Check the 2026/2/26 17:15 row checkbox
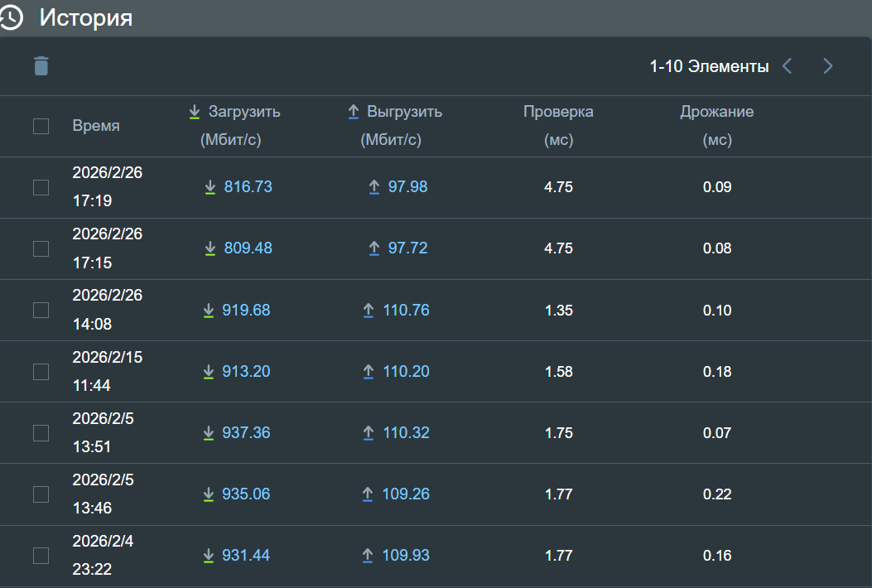The width and height of the screenshot is (872, 588). pos(41,248)
